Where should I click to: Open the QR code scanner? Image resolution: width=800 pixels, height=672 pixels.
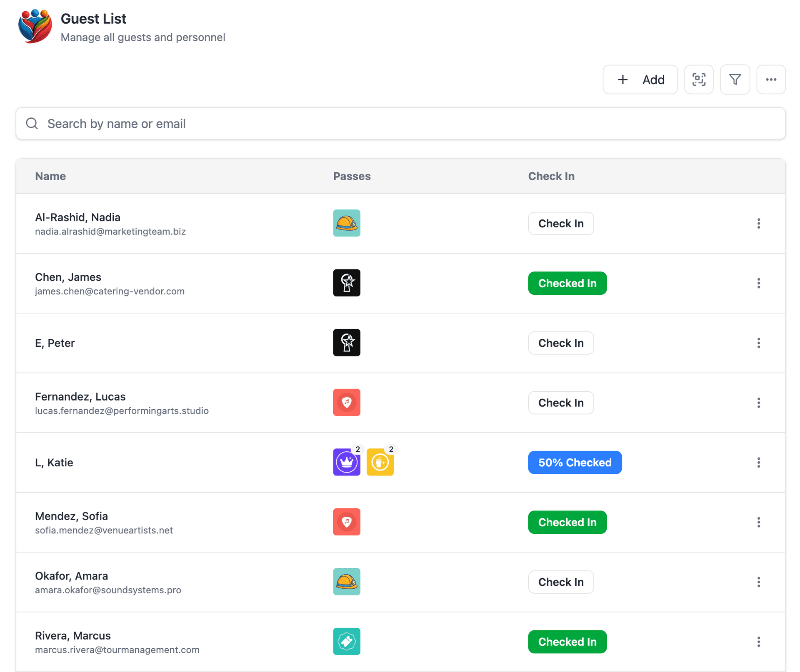tap(699, 80)
